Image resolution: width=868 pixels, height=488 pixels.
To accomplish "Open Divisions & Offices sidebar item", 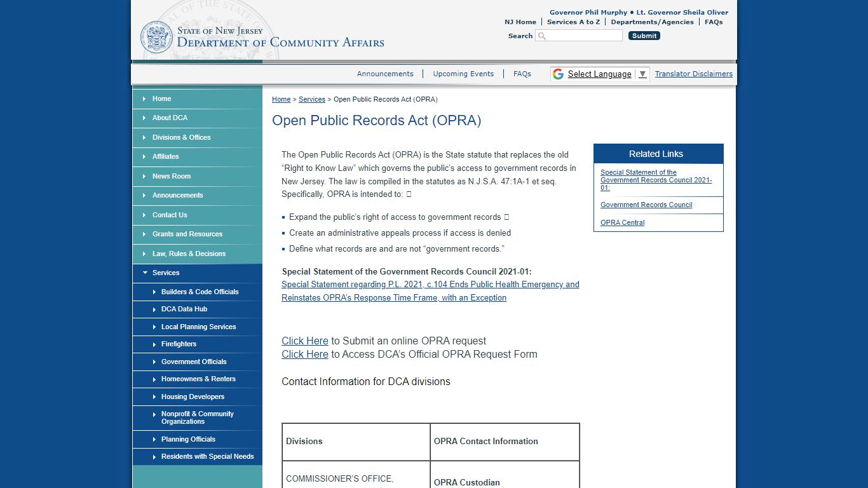I will 197,137.
